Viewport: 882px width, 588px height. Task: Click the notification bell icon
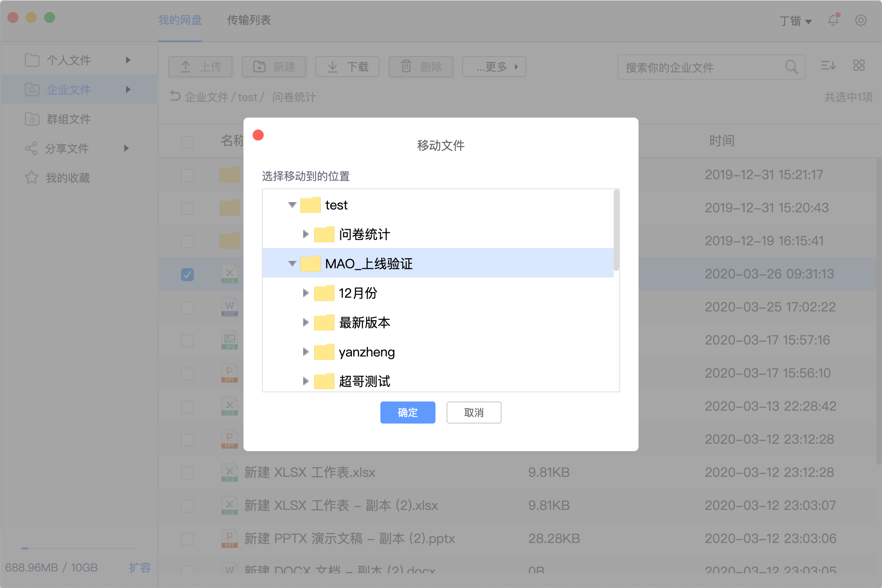(x=833, y=20)
